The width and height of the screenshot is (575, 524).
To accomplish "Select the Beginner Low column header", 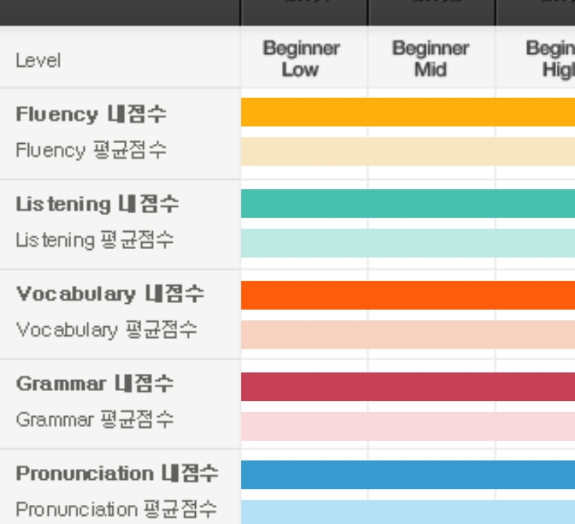I will tap(301, 59).
